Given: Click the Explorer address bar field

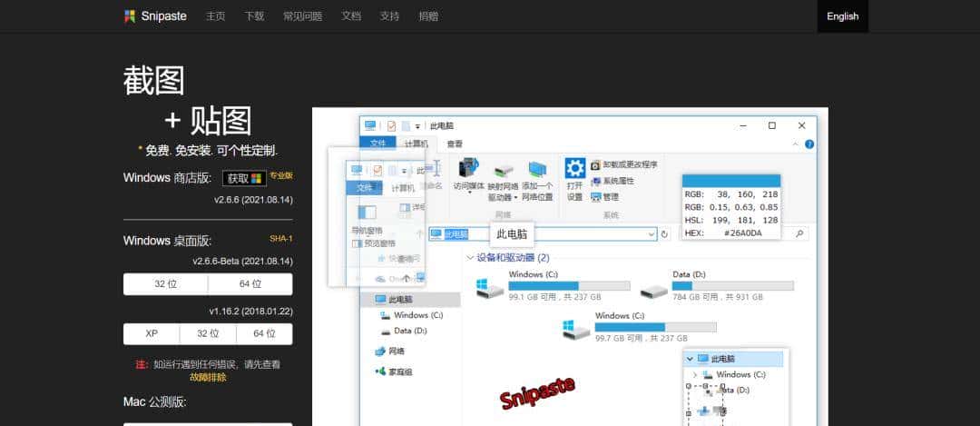Looking at the screenshot, I should tap(543, 234).
